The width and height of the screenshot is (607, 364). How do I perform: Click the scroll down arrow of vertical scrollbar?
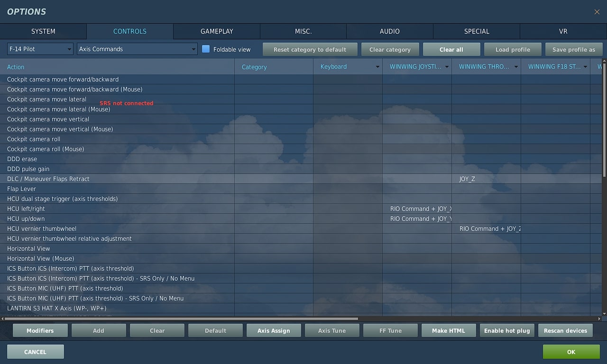tap(604, 313)
